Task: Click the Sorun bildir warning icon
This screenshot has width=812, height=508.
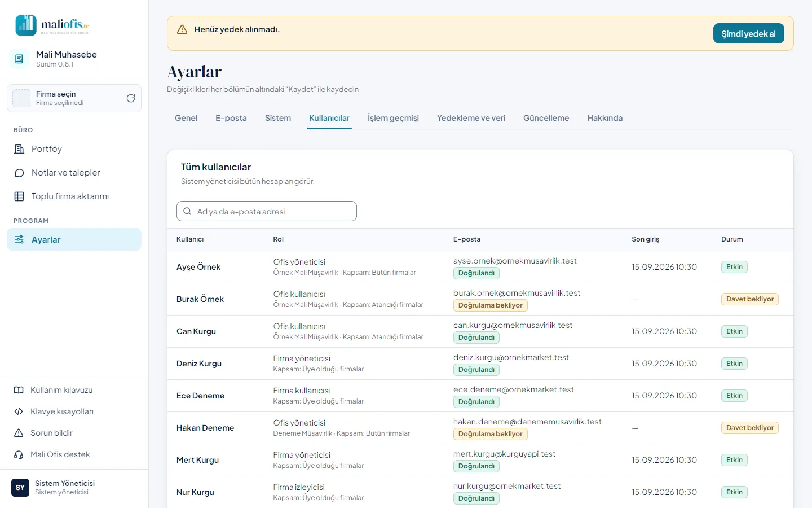Action: click(19, 433)
